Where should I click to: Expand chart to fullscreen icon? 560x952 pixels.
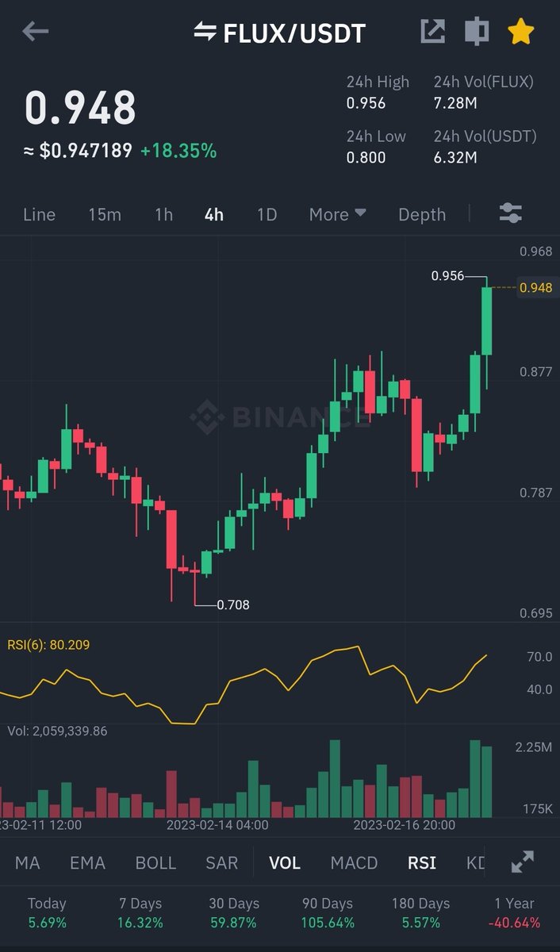pos(523,862)
